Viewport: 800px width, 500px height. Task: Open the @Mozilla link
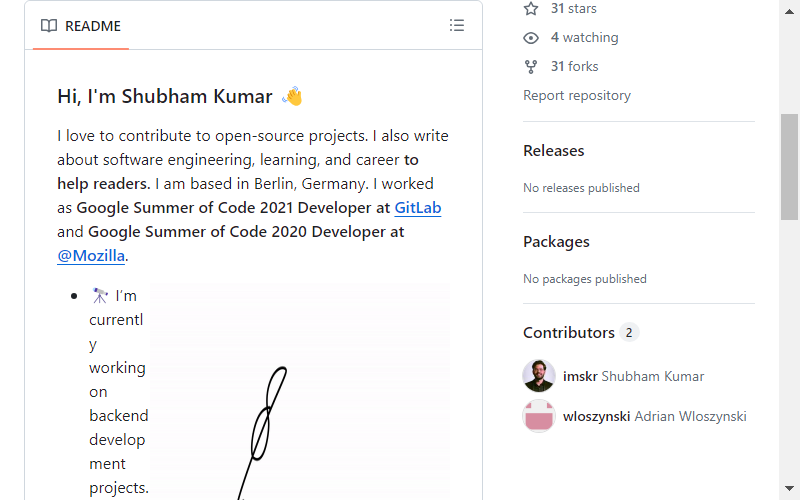click(91, 256)
